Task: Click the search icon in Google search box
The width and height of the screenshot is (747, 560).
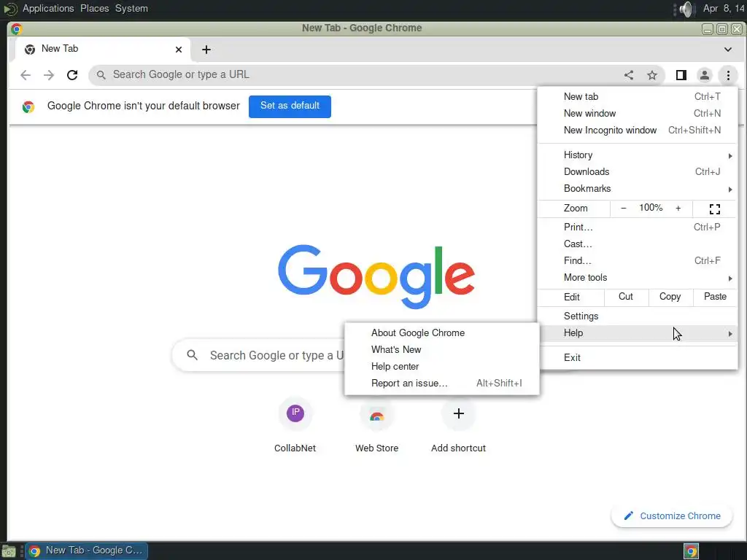Action: [192, 355]
